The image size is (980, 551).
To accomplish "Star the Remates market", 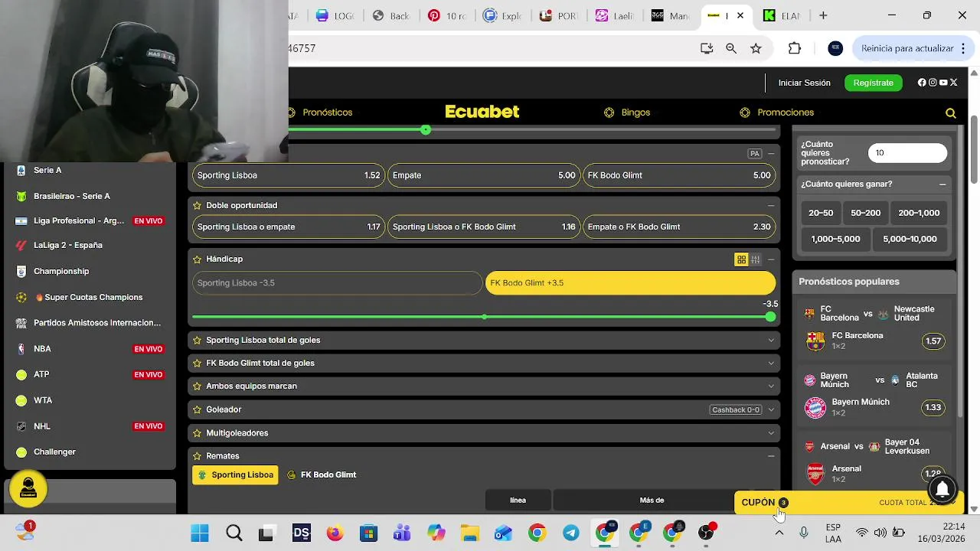I will pos(198,455).
